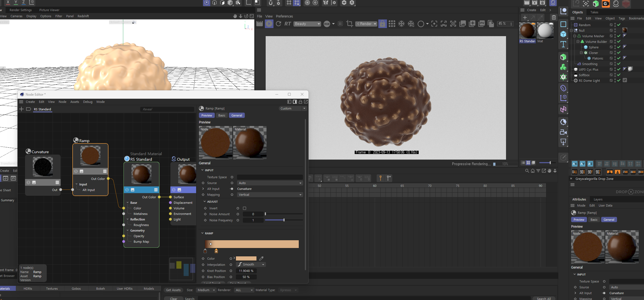Click the Ramp eyedropper color picker icon
This screenshot has height=300, width=644.
(x=261, y=259)
